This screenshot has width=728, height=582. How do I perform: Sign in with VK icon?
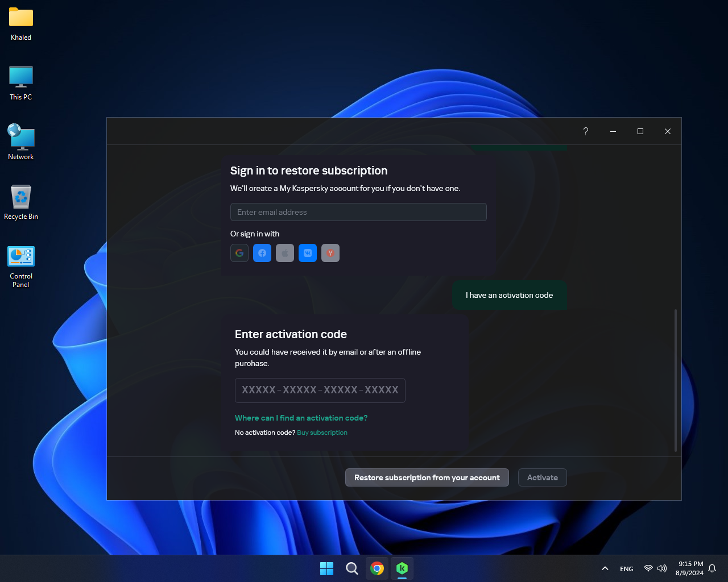click(308, 253)
